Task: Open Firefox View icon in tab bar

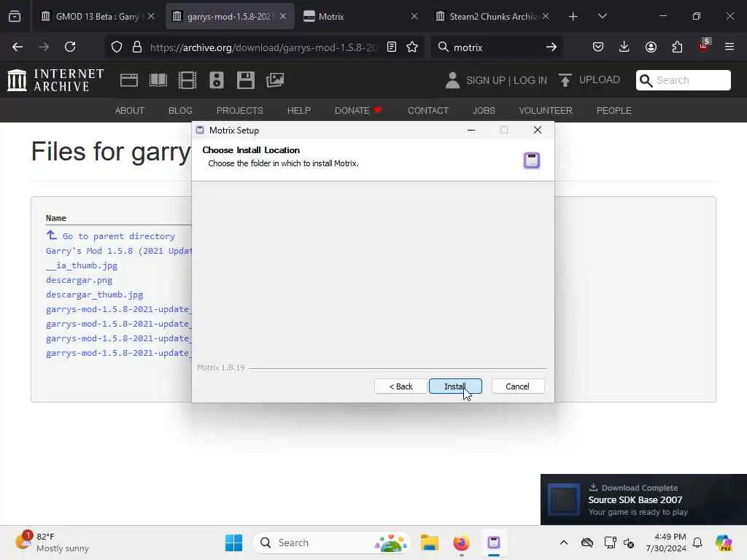Action: [x=15, y=16]
